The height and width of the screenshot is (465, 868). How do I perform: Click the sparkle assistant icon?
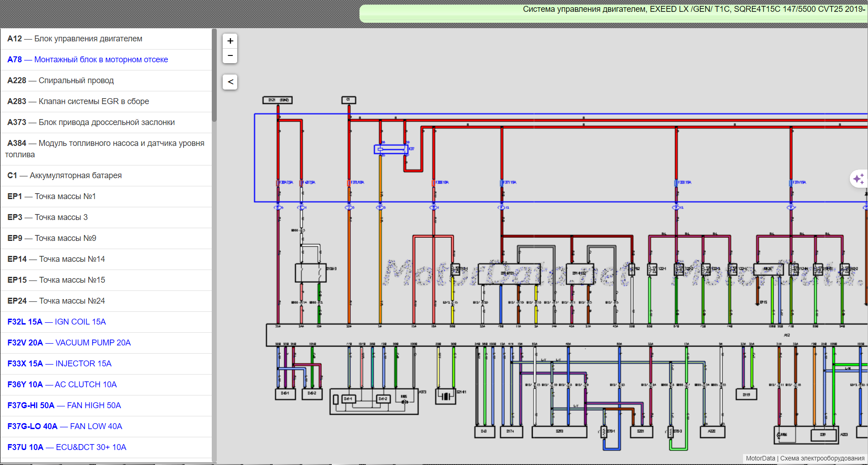(858, 179)
